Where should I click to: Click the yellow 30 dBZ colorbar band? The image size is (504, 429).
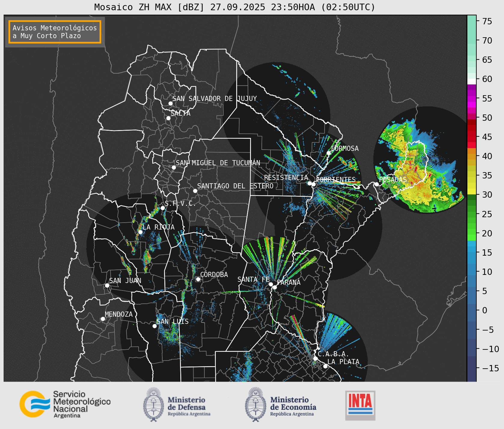coord(472,191)
